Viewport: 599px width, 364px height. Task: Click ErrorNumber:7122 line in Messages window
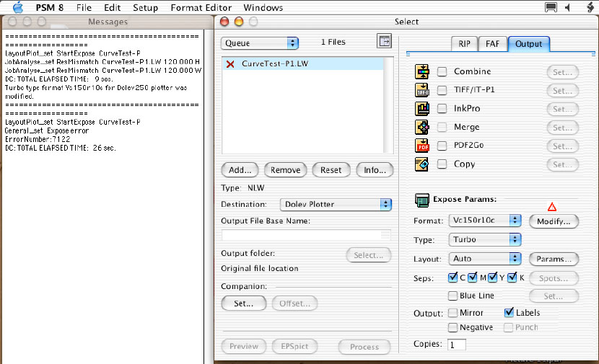pyautogui.click(x=38, y=139)
